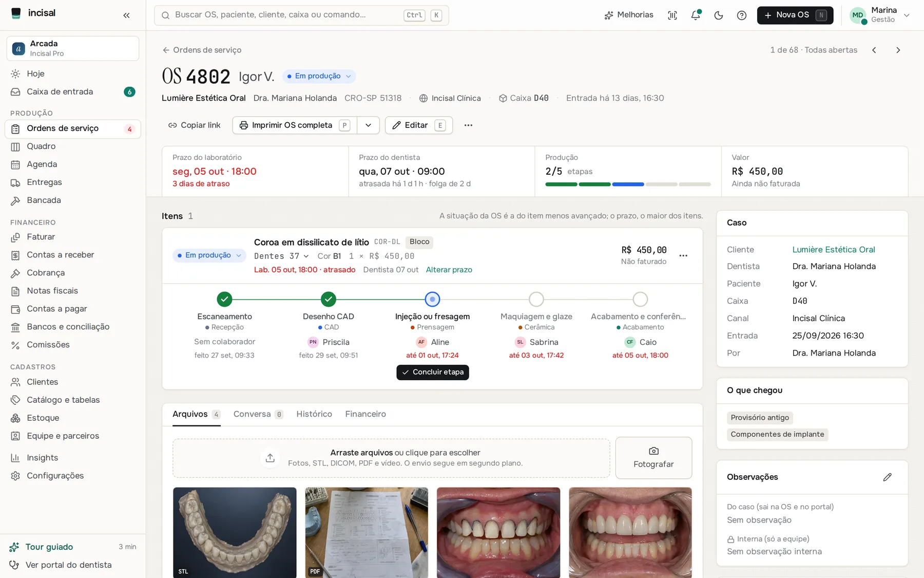Switch to the Conversa tab
The image size is (924, 578).
(x=258, y=414)
